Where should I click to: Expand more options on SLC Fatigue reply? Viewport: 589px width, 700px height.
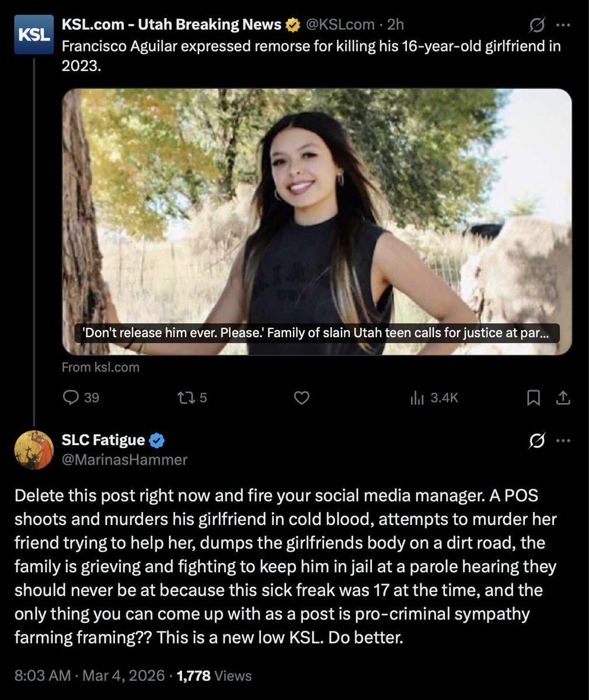tap(563, 441)
